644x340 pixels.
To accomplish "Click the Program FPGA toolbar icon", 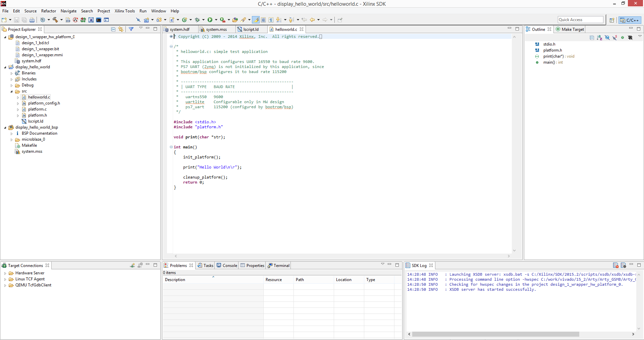I will (x=83, y=20).
